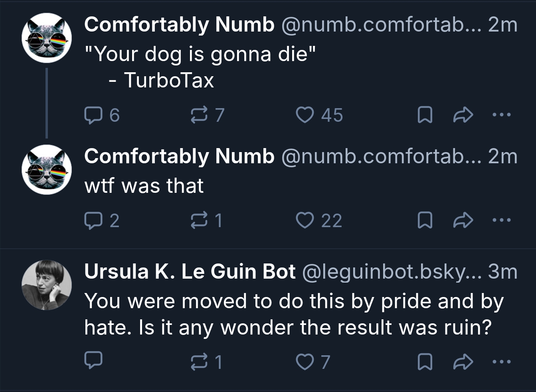This screenshot has height=392, width=536.
Task: Like the post with 45 likes
Action: [x=305, y=115]
